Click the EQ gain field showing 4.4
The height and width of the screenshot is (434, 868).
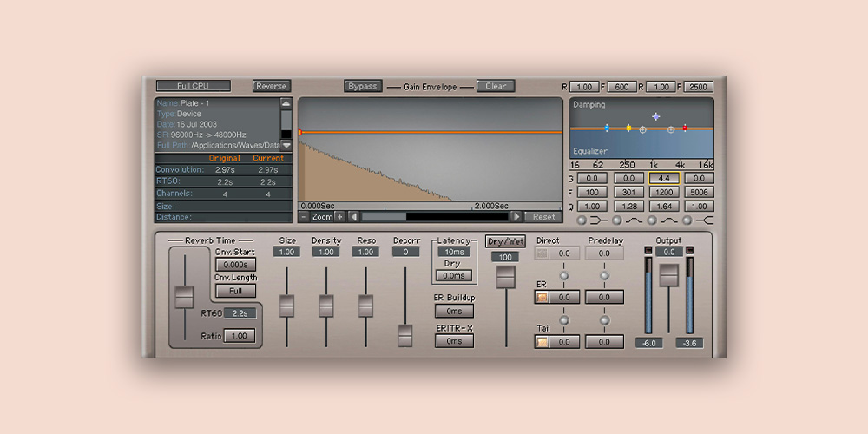click(664, 178)
